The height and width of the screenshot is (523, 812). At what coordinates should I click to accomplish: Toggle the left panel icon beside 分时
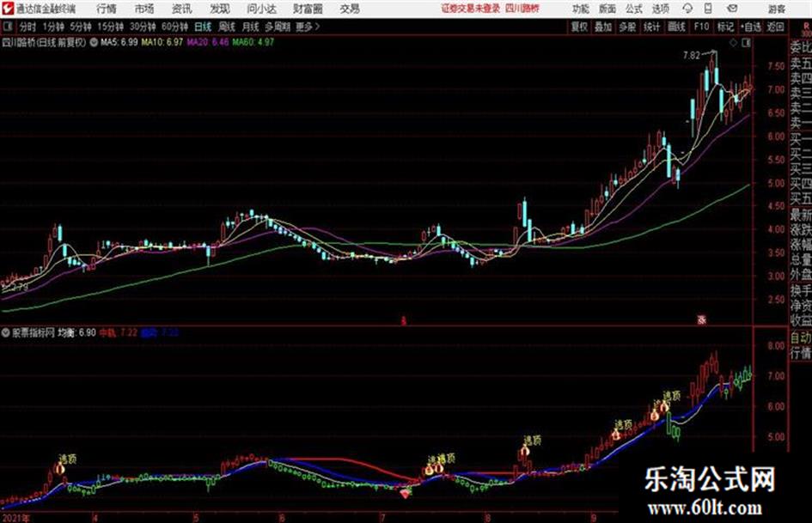click(7, 27)
